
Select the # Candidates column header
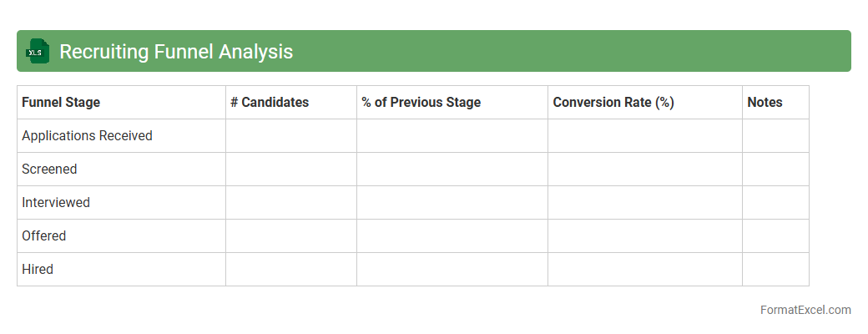[x=270, y=103]
